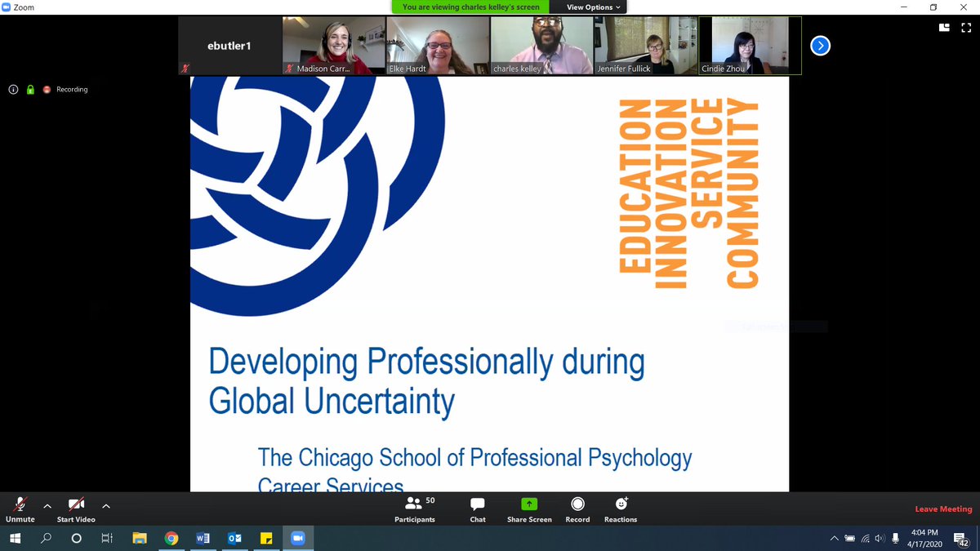Open network Wi-Fi tray icon
The image size is (980, 551).
click(865, 539)
